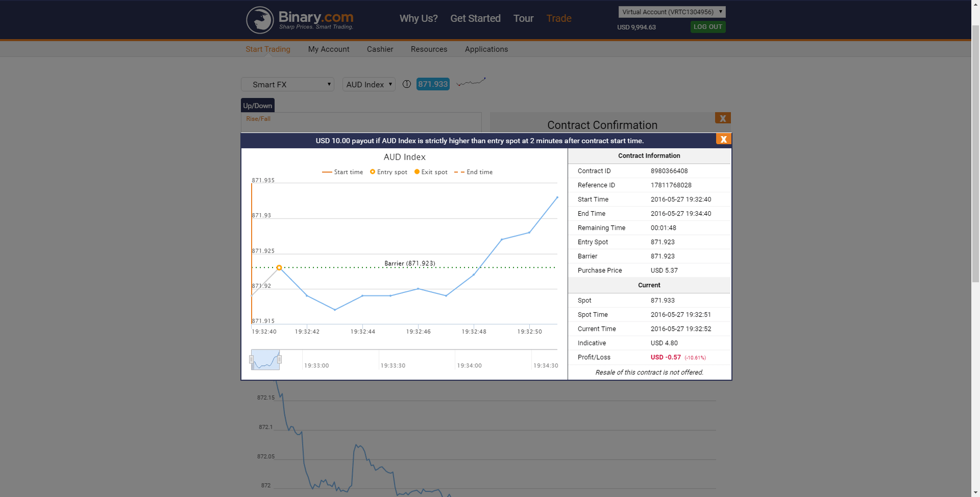Viewport: 980px width, 497px height.
Task: Click the highlighted range in chart navigator
Action: 265,360
